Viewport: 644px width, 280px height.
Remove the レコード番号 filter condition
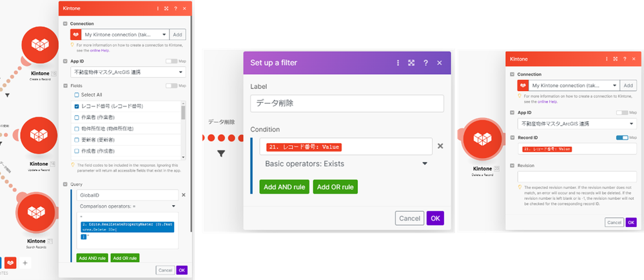440,146
